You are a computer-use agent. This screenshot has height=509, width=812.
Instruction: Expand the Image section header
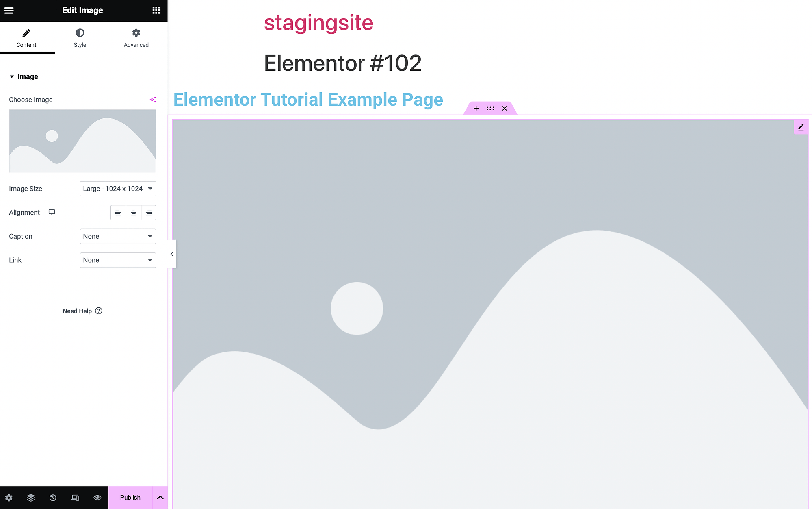27,76
